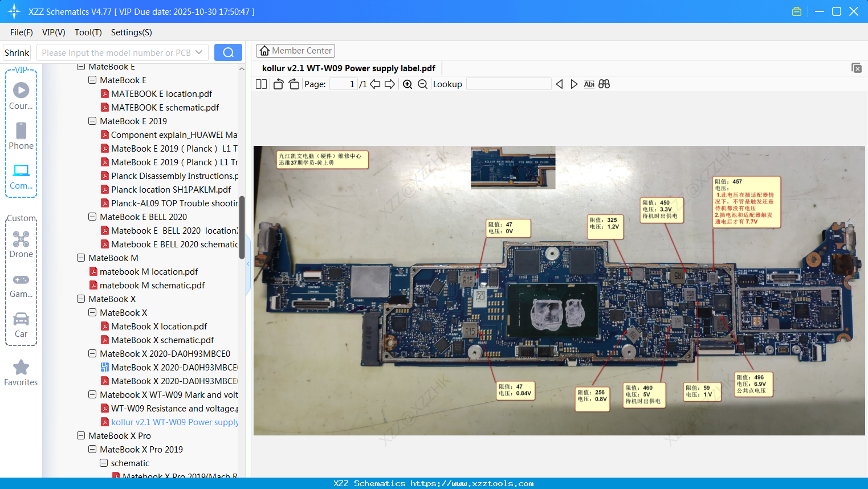The height and width of the screenshot is (489, 868).
Task: Select the Computer category
Action: click(21, 176)
